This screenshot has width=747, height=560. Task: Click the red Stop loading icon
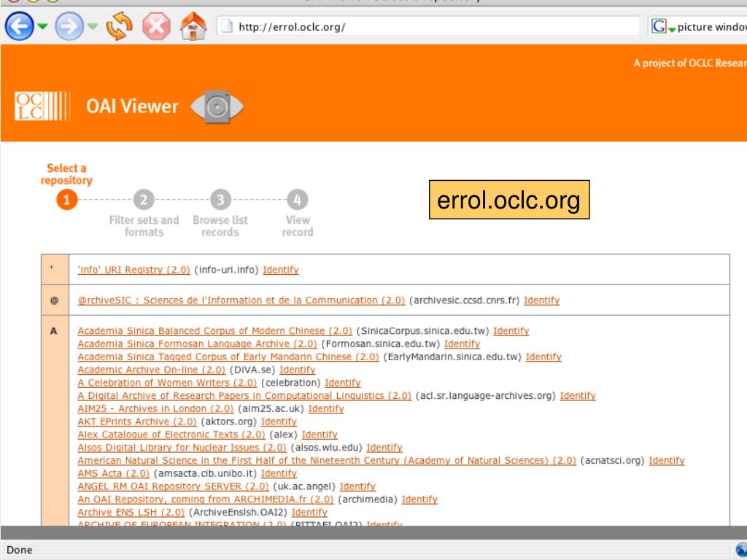[x=156, y=26]
